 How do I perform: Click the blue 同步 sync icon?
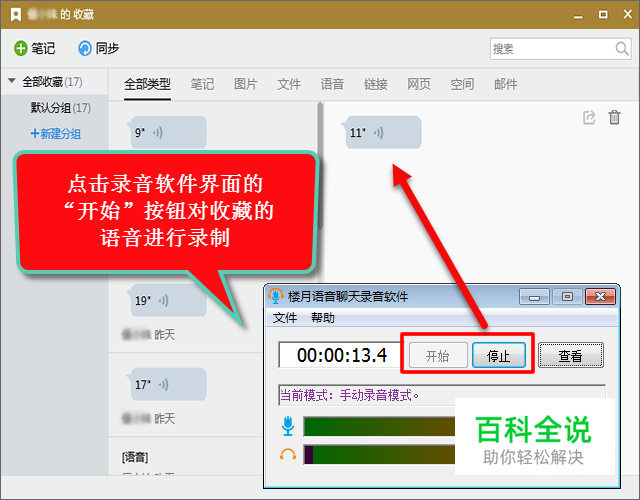coord(84,48)
